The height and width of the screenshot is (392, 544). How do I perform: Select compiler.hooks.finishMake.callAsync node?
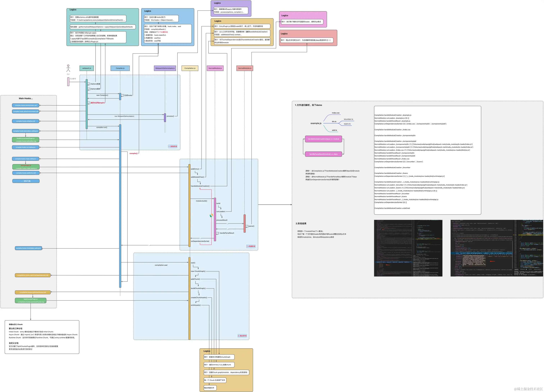point(29,248)
